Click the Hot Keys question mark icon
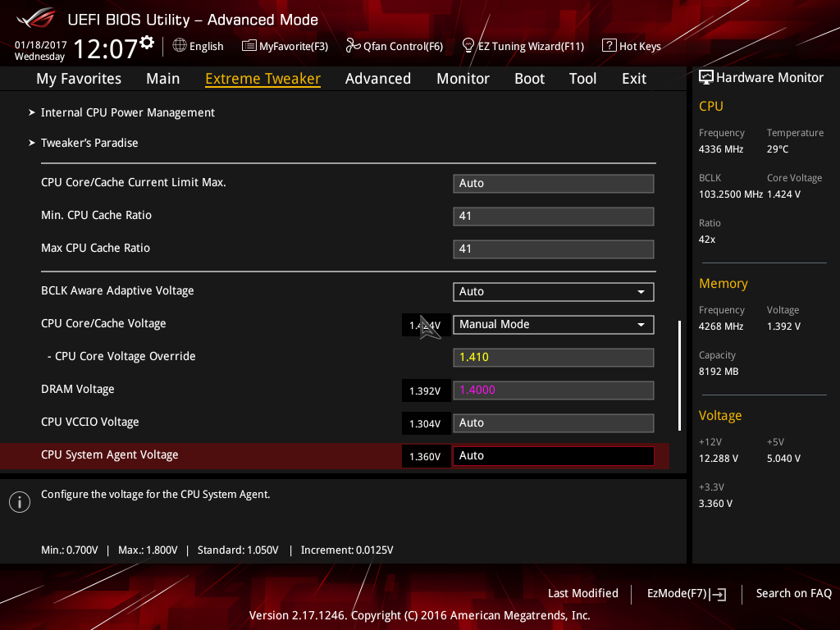Screen dimensions: 840x630 [609, 46]
